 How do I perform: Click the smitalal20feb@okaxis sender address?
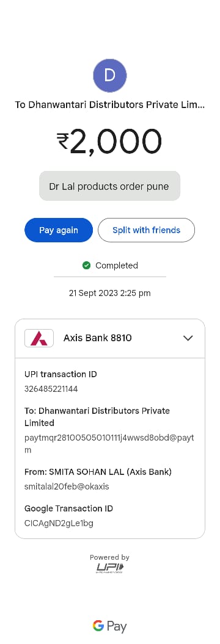[x=67, y=487]
